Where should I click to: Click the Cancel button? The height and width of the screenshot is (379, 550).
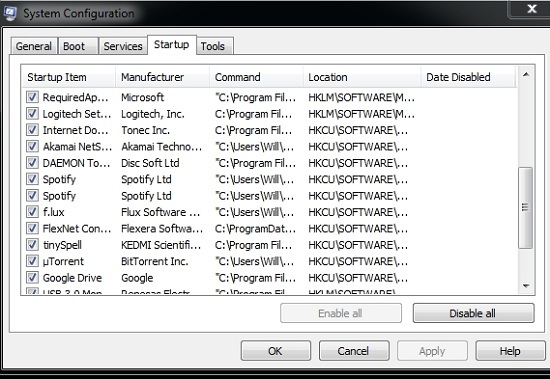pos(354,351)
